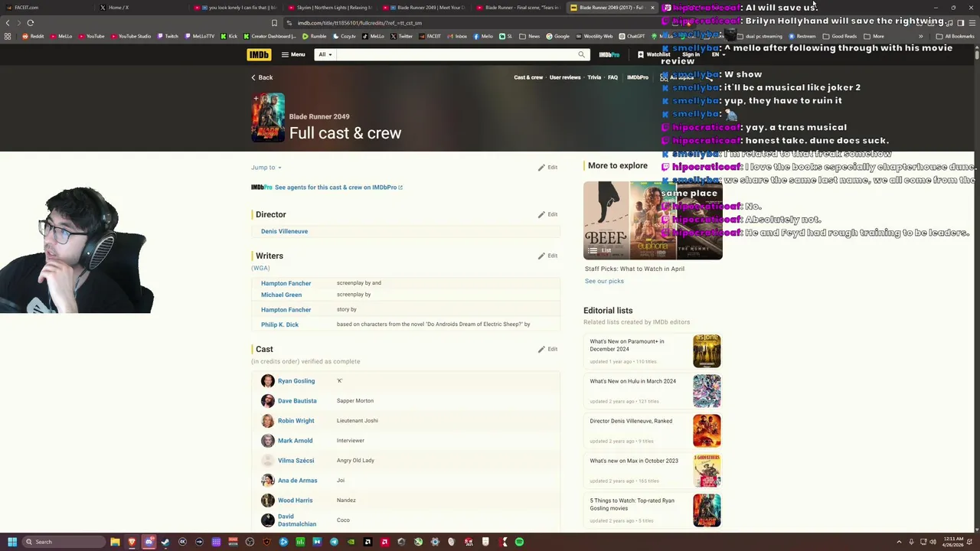Viewport: 980px width, 551px height.
Task: Edit the Cast section
Action: pos(547,349)
